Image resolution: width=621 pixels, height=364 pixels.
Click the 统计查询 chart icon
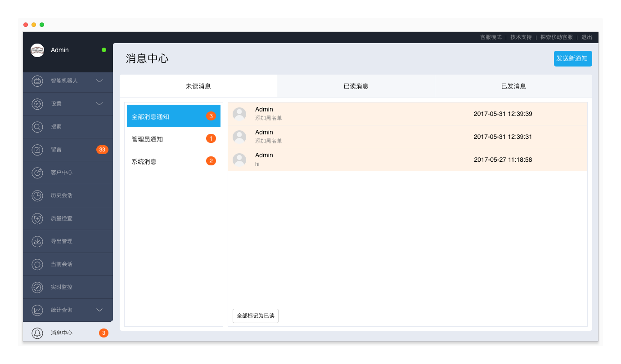coord(37,310)
